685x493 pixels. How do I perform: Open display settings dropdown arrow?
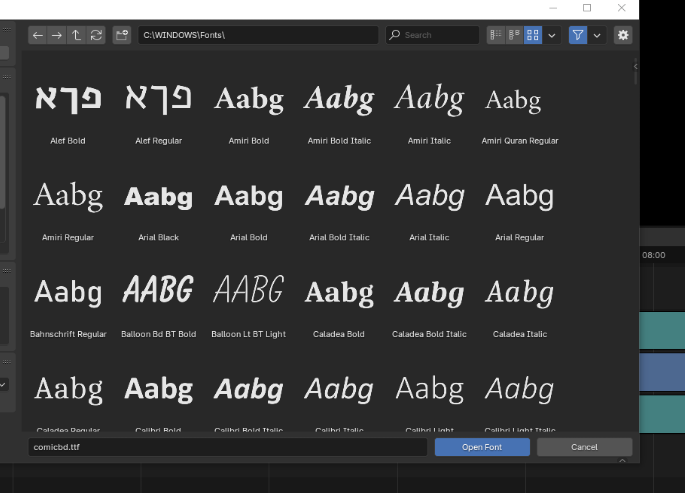click(552, 35)
